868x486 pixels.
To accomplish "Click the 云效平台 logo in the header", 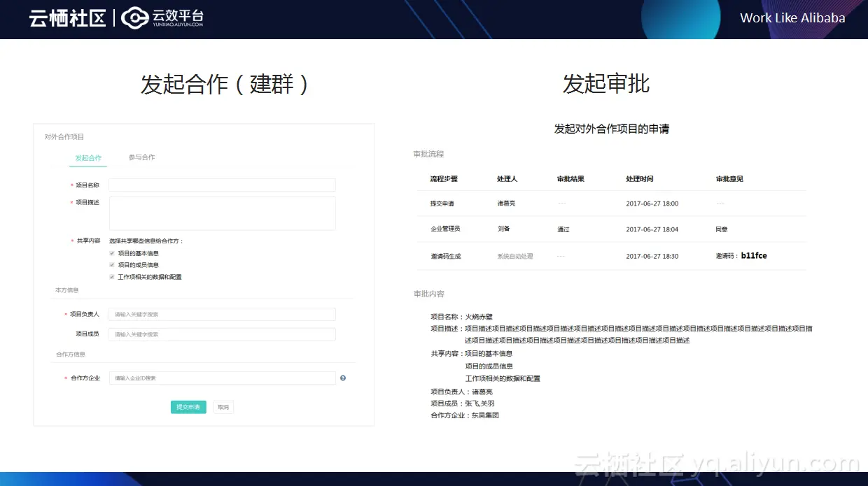I will pyautogui.click(x=161, y=18).
